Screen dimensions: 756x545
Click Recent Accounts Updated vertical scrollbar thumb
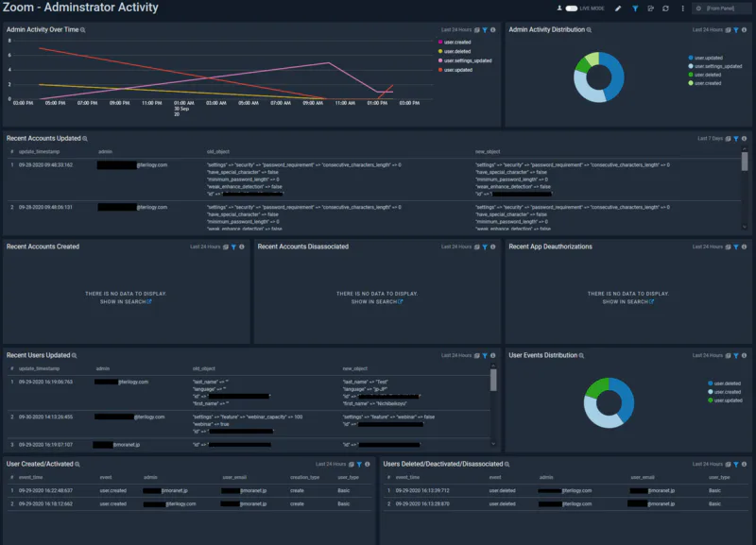[x=745, y=162]
